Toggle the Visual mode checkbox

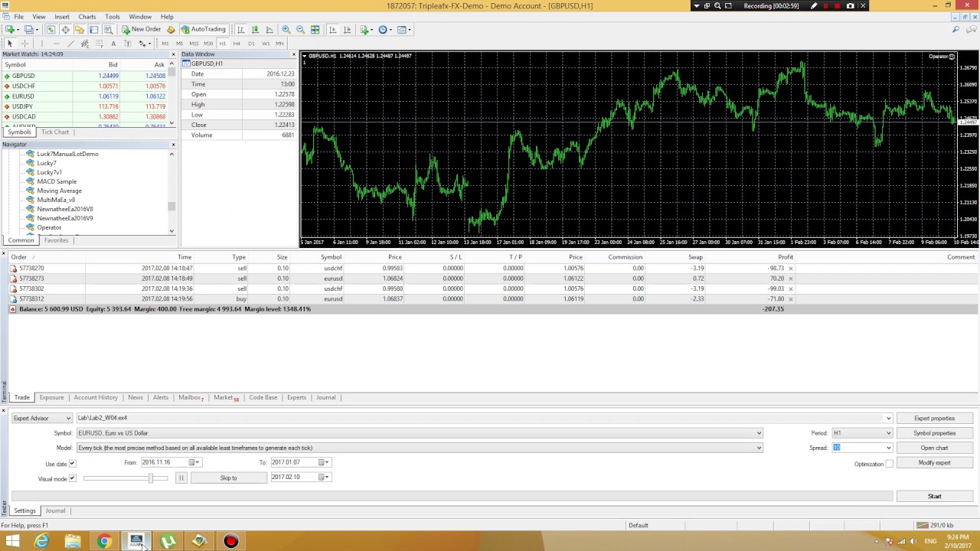coord(72,479)
